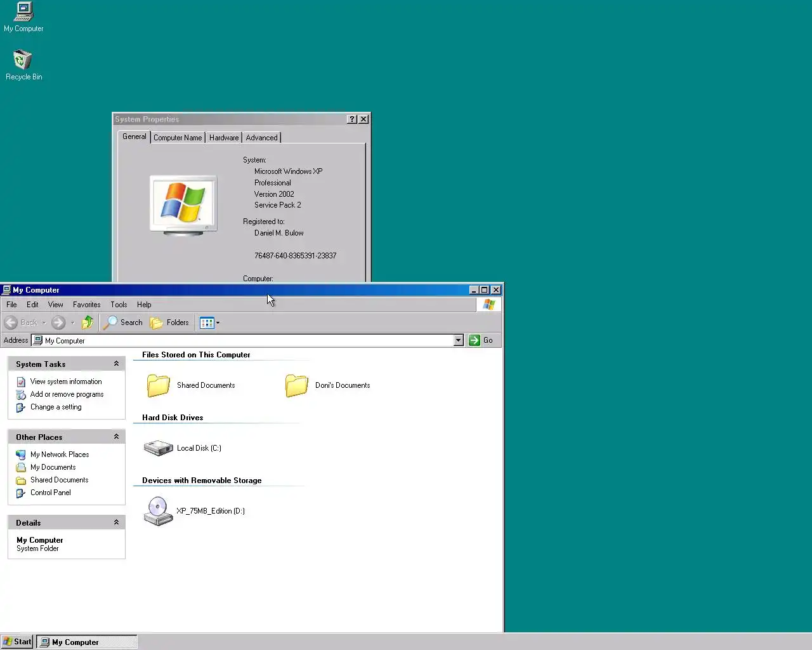Click Change a setting link
This screenshot has height=650, width=812.
56,407
